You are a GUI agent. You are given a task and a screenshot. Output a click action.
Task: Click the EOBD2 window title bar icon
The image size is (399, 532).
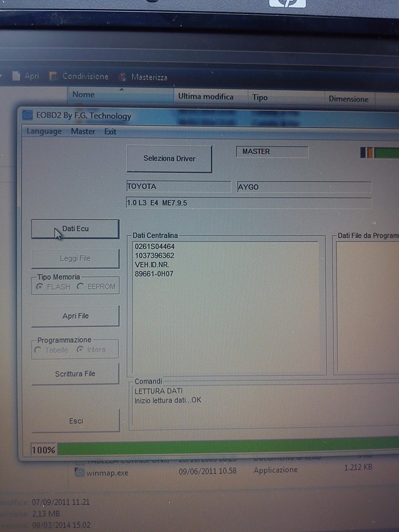27,115
